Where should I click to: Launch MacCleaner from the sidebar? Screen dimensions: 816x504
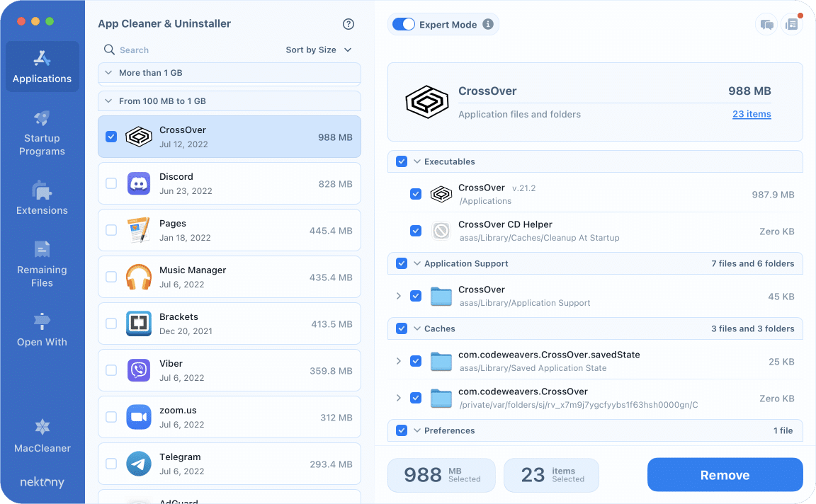tap(42, 436)
